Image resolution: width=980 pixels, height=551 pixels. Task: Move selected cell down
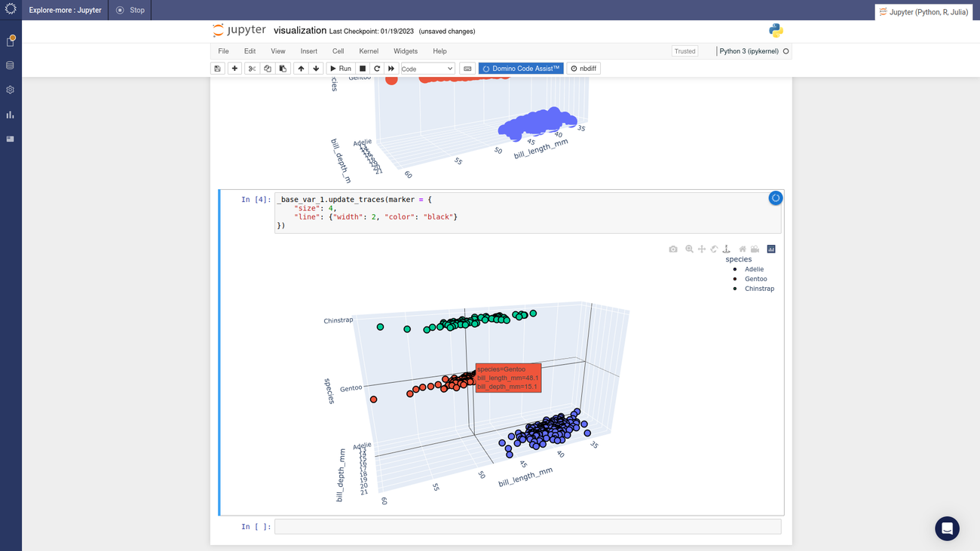[x=316, y=69]
